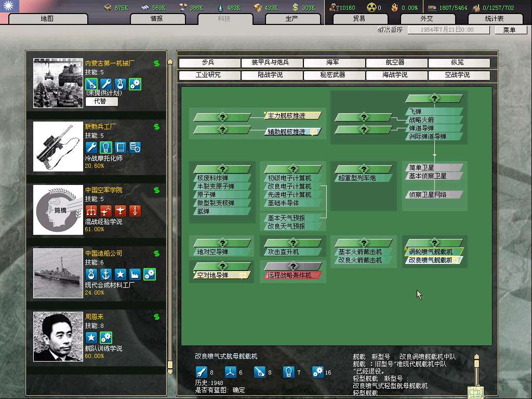Click green dollar sign beside 中国空军学院
The width and height of the screenshot is (532, 399).
[x=156, y=190]
